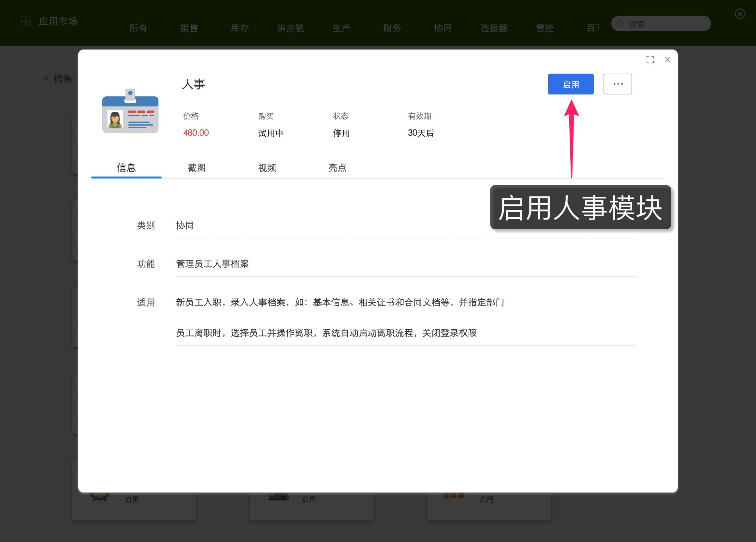Open the more options ellipsis menu
The image size is (756, 542).
pyautogui.click(x=618, y=84)
